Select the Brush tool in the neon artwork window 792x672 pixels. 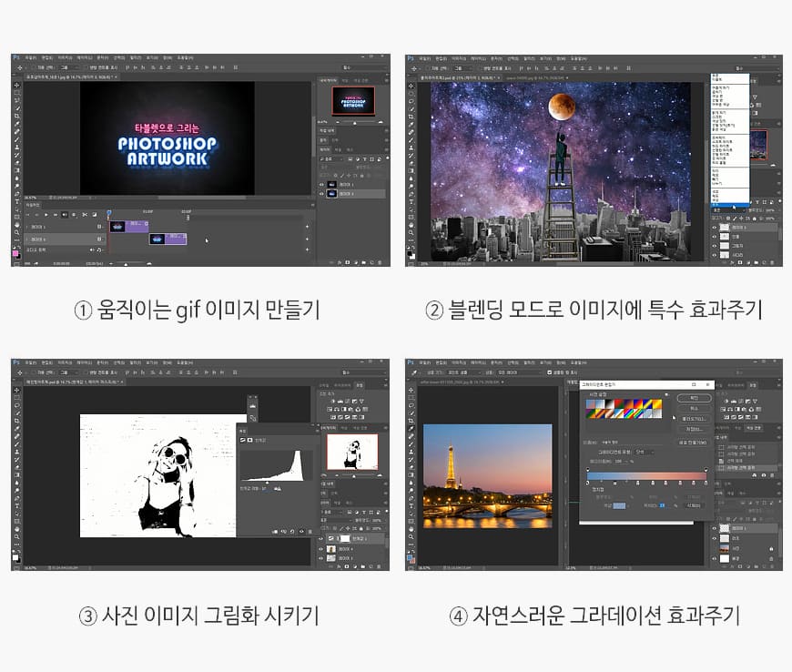16,139
